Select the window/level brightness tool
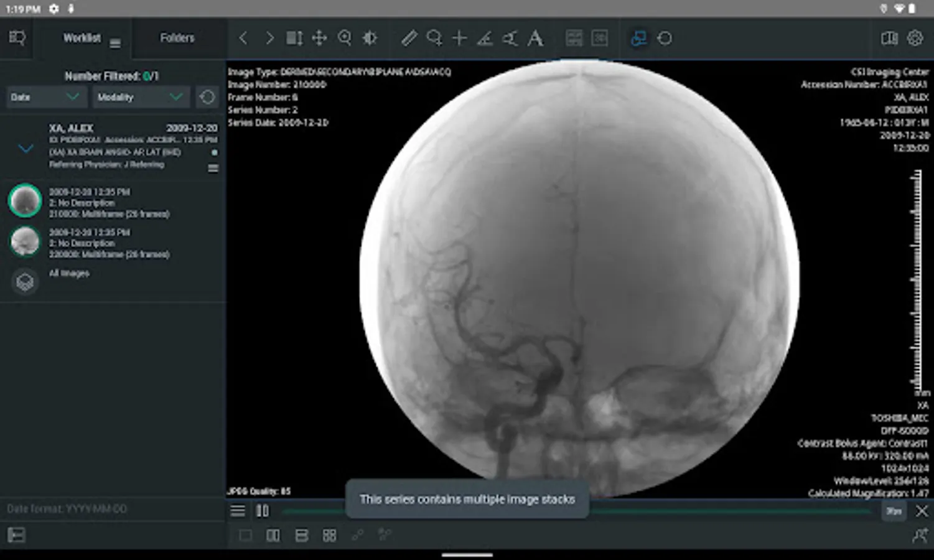This screenshot has height=560, width=934. coord(370,39)
